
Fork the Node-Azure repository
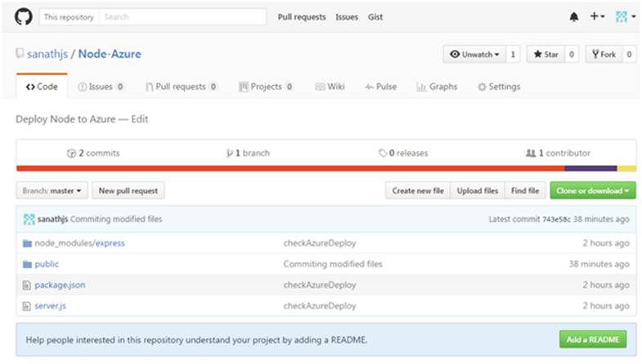[x=604, y=54]
